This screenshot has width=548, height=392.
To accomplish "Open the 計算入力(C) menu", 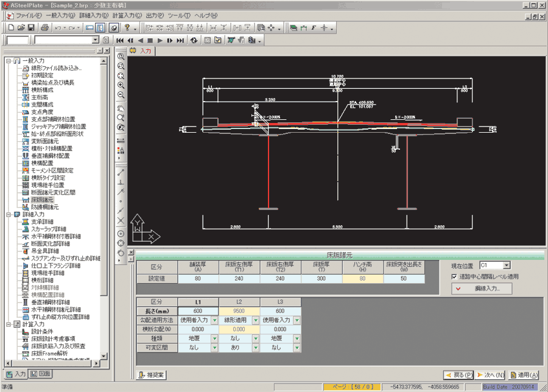I will [x=127, y=15].
